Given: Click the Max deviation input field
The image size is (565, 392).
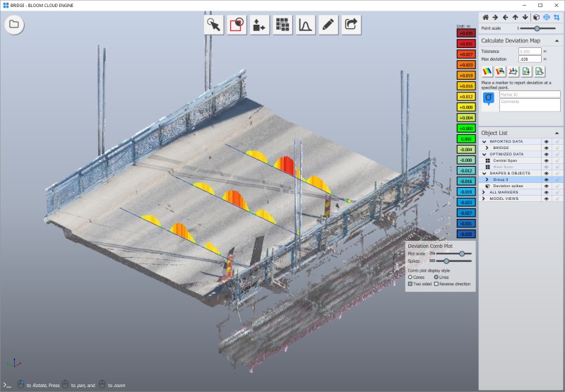Looking at the screenshot, I should click(x=530, y=59).
